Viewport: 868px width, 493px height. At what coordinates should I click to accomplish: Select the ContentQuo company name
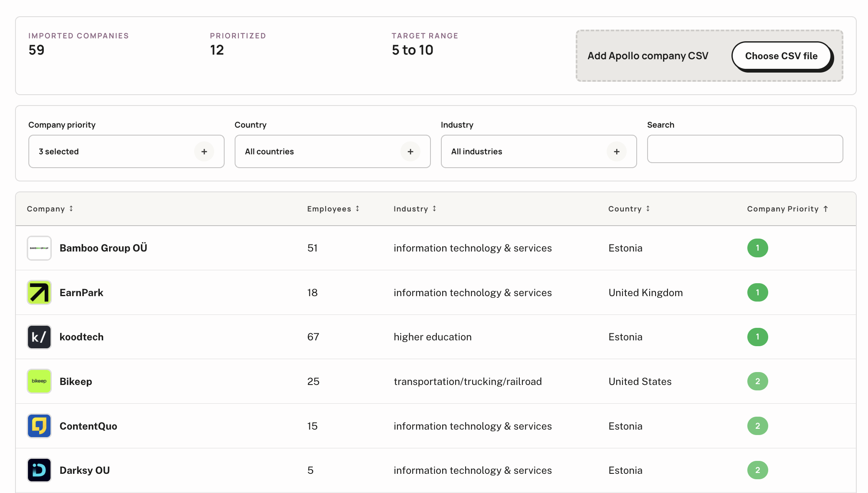coord(89,426)
